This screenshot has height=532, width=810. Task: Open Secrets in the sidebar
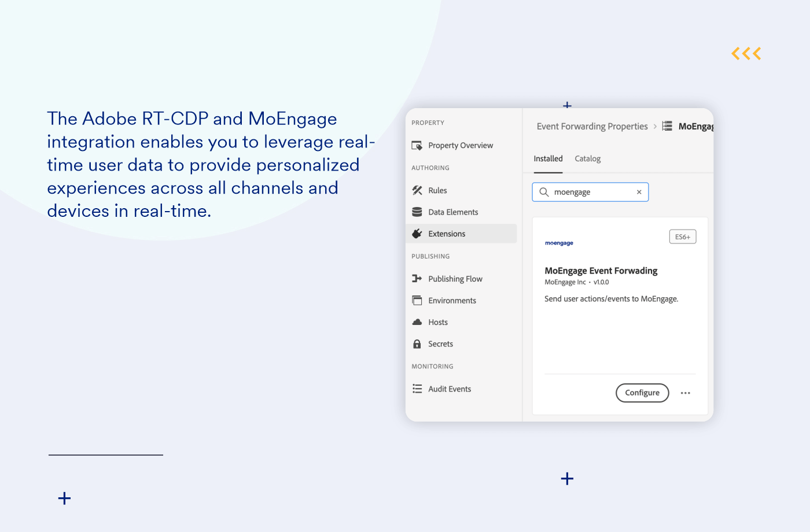(440, 344)
